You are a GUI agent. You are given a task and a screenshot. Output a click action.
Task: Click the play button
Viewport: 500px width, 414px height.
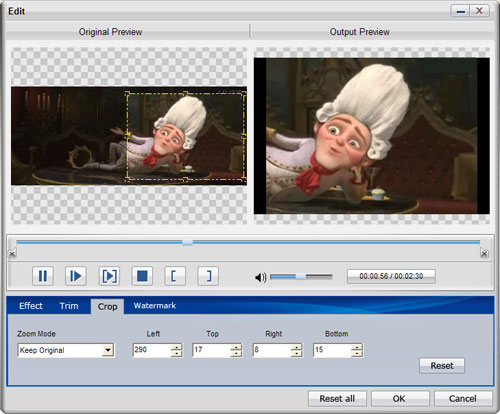click(x=76, y=276)
